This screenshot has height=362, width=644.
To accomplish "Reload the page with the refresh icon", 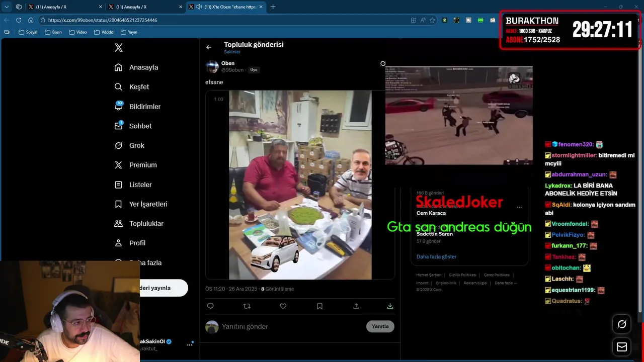I will 19,20.
